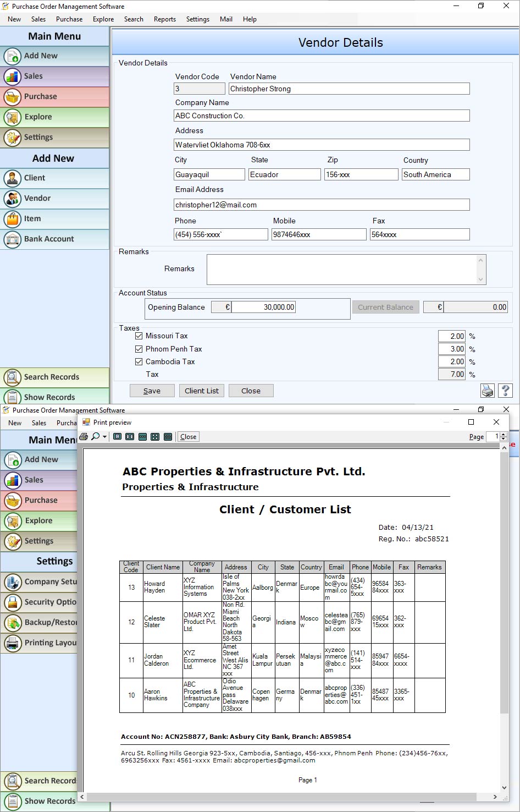This screenshot has height=812, width=520.
Task: Click the printer icon on Vendor Details
Action: click(x=487, y=391)
